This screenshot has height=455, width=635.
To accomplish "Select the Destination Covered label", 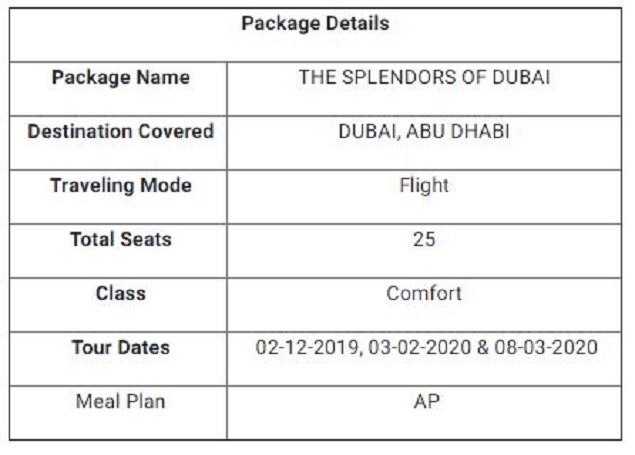I will (x=120, y=131).
